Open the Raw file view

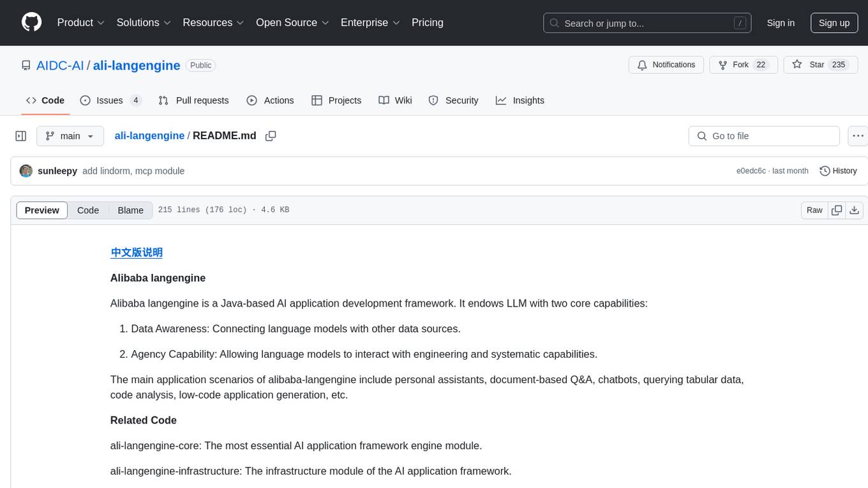coord(814,210)
